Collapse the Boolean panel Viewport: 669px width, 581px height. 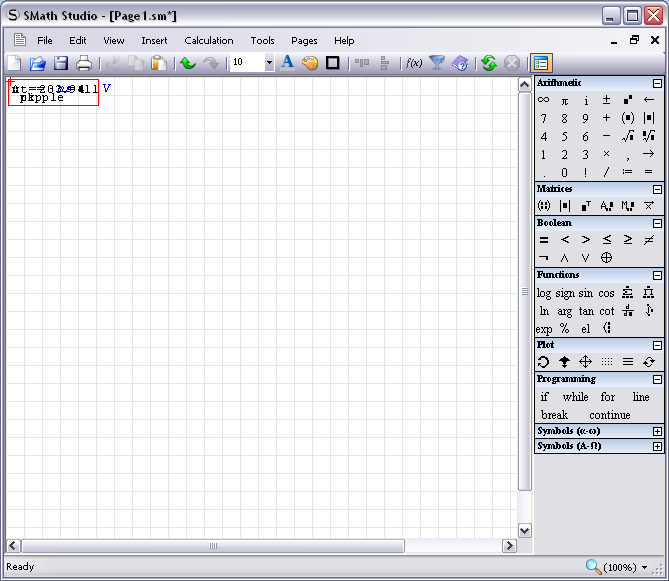pyautogui.click(x=657, y=224)
